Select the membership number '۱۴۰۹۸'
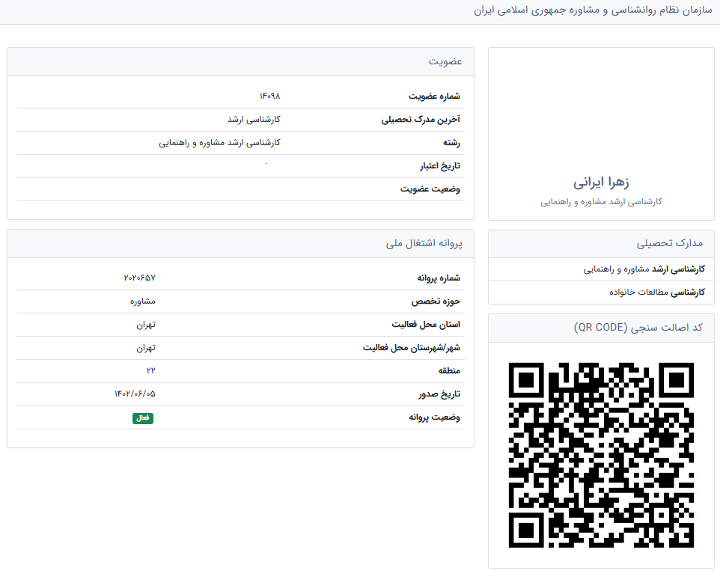 (269, 96)
